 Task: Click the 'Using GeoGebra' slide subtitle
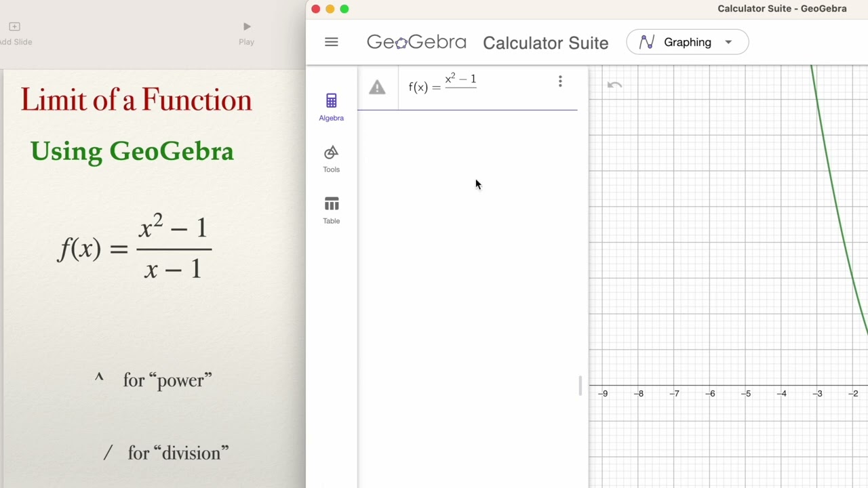coord(132,150)
